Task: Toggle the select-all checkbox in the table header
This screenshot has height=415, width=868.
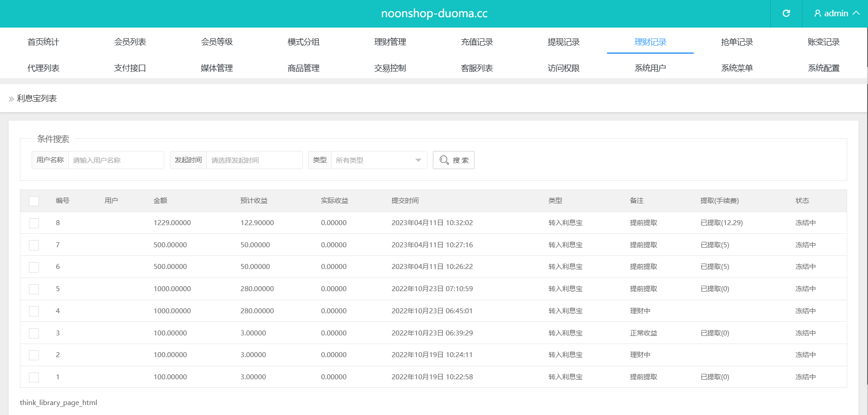Action: pyautogui.click(x=34, y=201)
